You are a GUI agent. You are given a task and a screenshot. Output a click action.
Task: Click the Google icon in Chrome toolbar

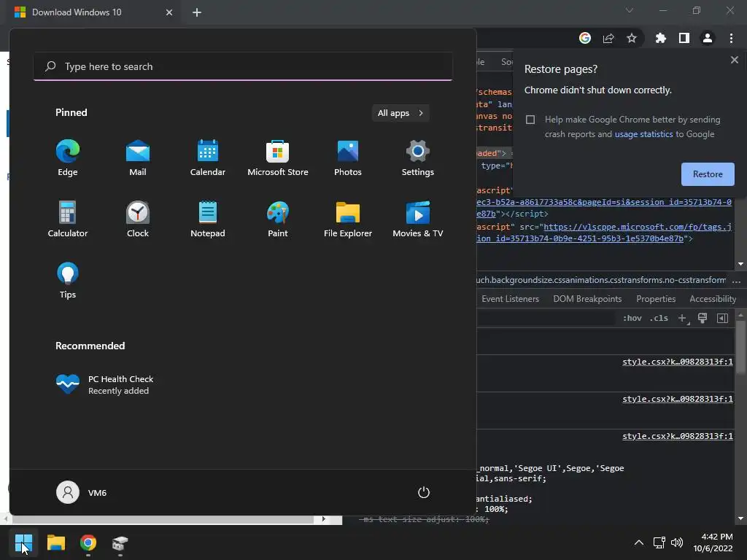[x=585, y=38]
